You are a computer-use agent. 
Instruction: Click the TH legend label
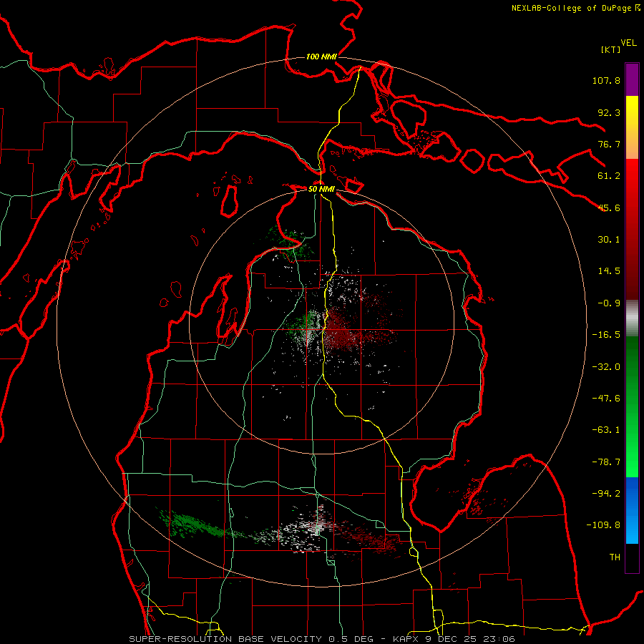(615, 557)
